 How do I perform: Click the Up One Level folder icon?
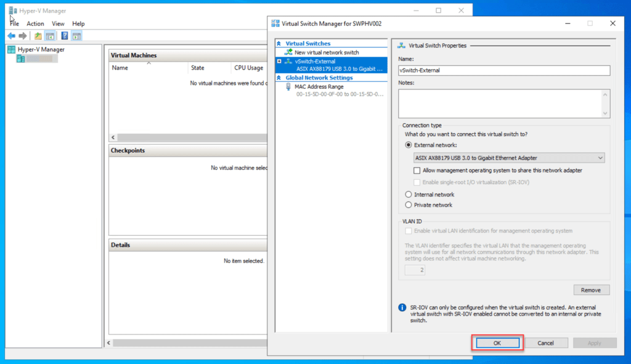[38, 36]
